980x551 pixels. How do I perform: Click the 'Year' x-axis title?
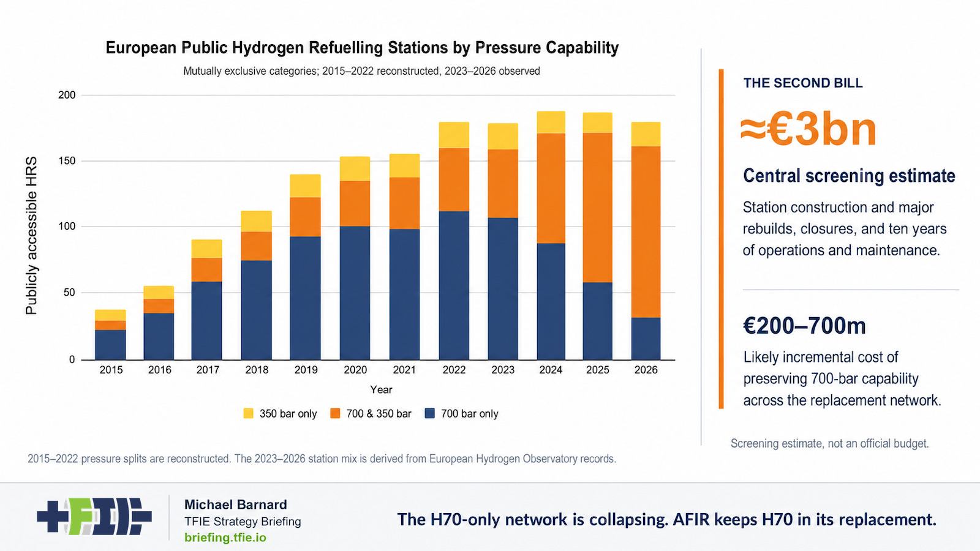[x=381, y=390]
